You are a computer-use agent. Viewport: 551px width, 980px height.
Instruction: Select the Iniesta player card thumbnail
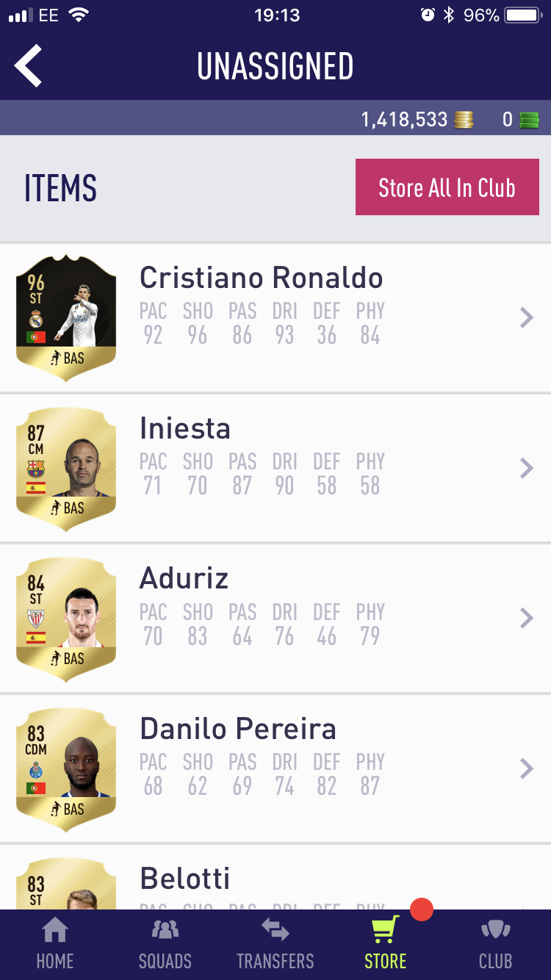[66, 469]
